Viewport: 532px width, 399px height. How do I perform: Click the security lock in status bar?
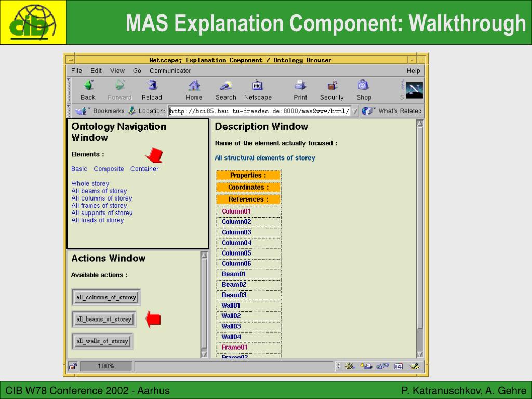coord(73,366)
